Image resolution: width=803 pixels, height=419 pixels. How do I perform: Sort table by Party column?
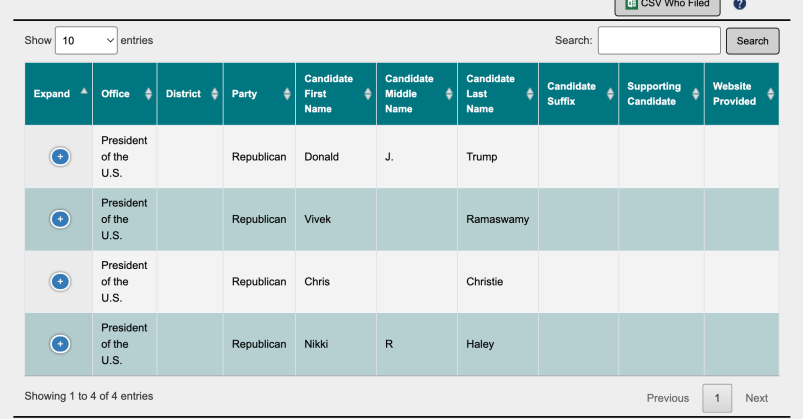point(258,94)
